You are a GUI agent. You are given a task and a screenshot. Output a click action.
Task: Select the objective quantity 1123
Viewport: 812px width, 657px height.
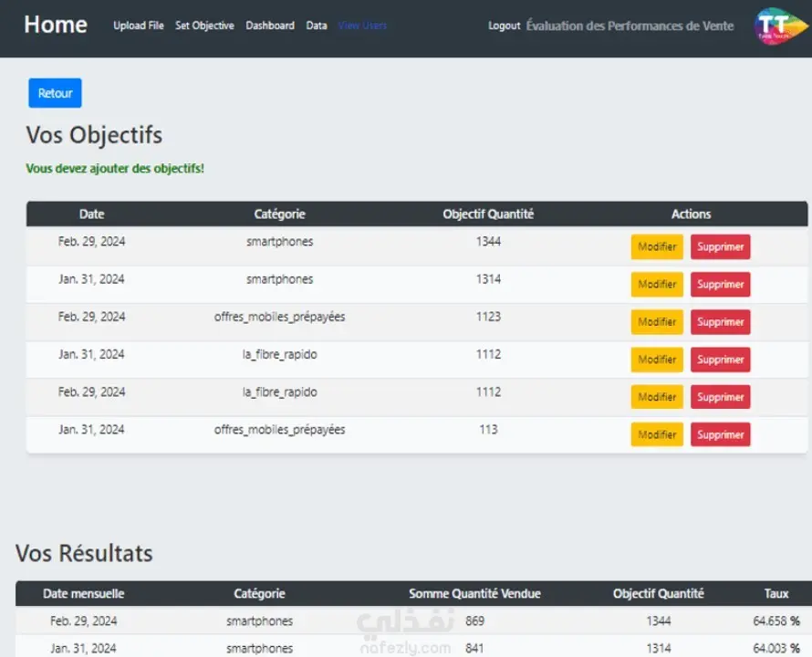pyautogui.click(x=488, y=317)
